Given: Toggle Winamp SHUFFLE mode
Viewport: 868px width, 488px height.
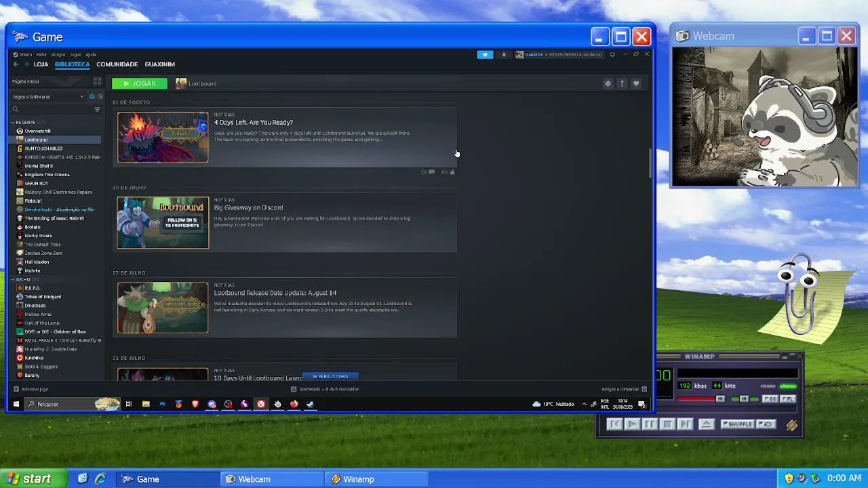Looking at the screenshot, I should tap(738, 424).
